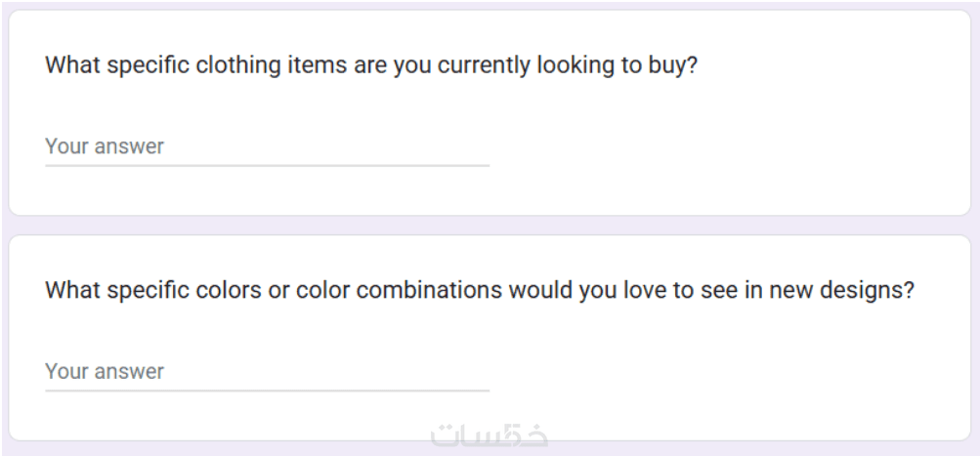Focus the answer field for color combinations question
The image size is (980, 456).
click(266, 371)
